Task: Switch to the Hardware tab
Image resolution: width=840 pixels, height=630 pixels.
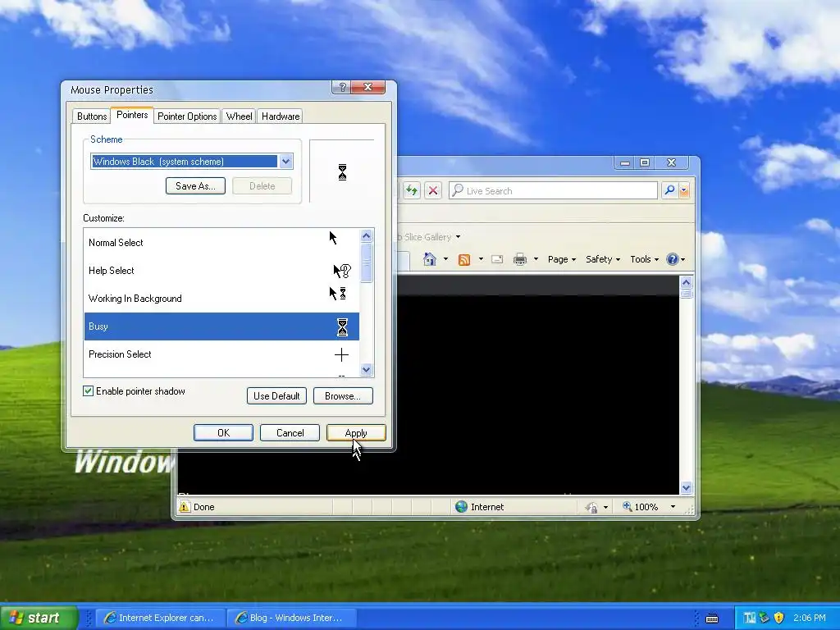Action: (x=281, y=116)
